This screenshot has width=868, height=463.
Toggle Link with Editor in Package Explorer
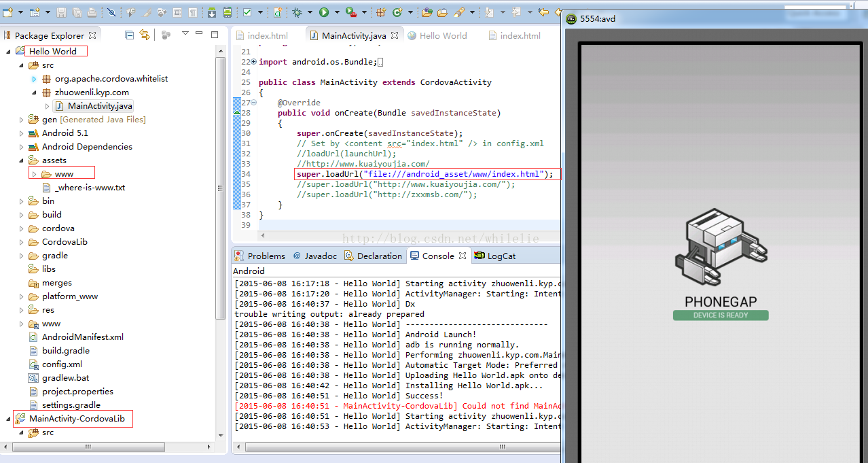pos(145,35)
